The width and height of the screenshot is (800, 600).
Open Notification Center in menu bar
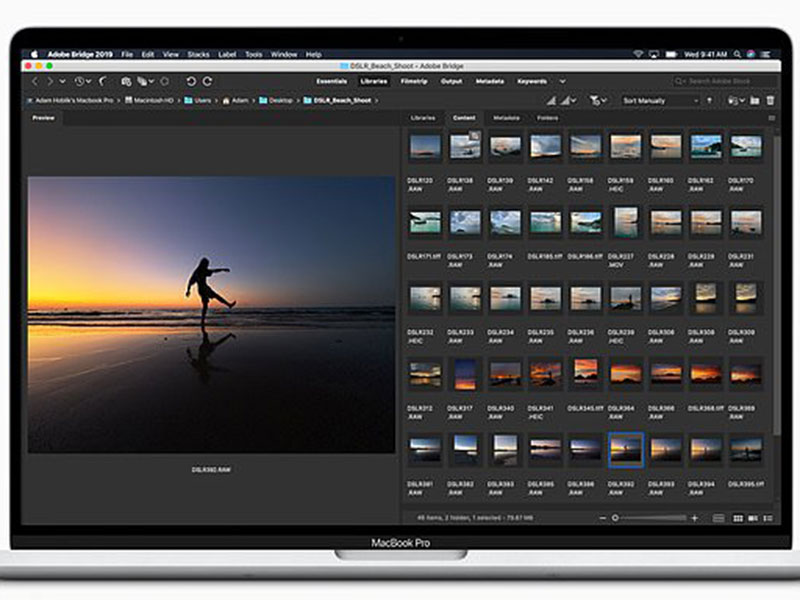point(766,54)
